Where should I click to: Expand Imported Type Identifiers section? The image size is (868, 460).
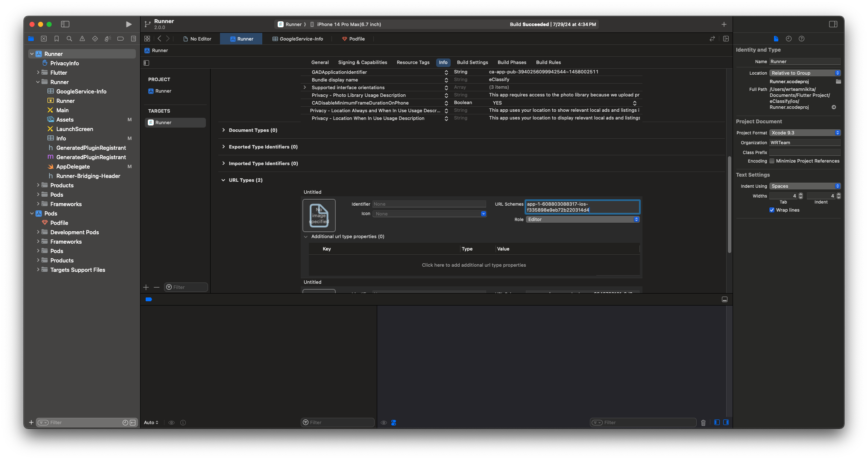[223, 163]
